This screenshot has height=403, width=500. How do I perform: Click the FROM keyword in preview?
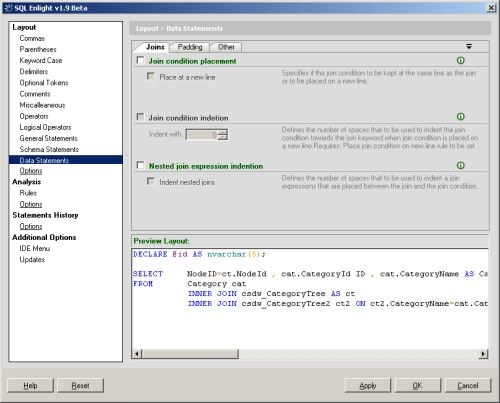(x=143, y=284)
